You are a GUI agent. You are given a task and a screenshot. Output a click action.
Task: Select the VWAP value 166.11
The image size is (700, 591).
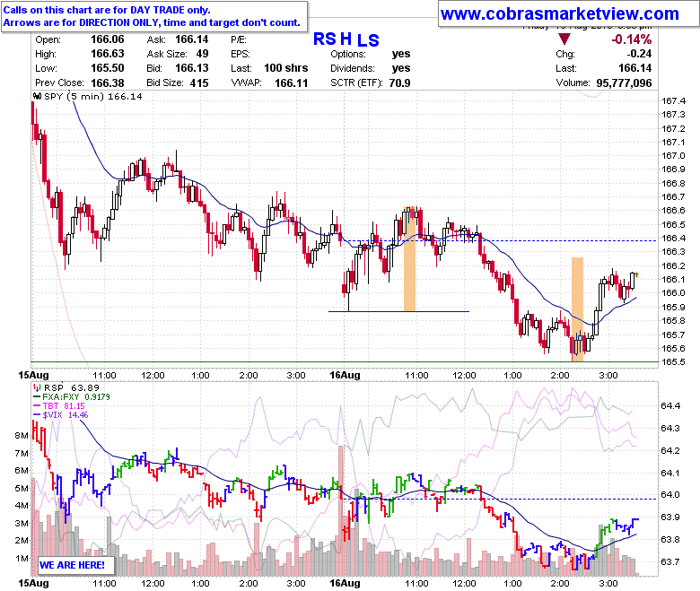pyautogui.click(x=291, y=83)
